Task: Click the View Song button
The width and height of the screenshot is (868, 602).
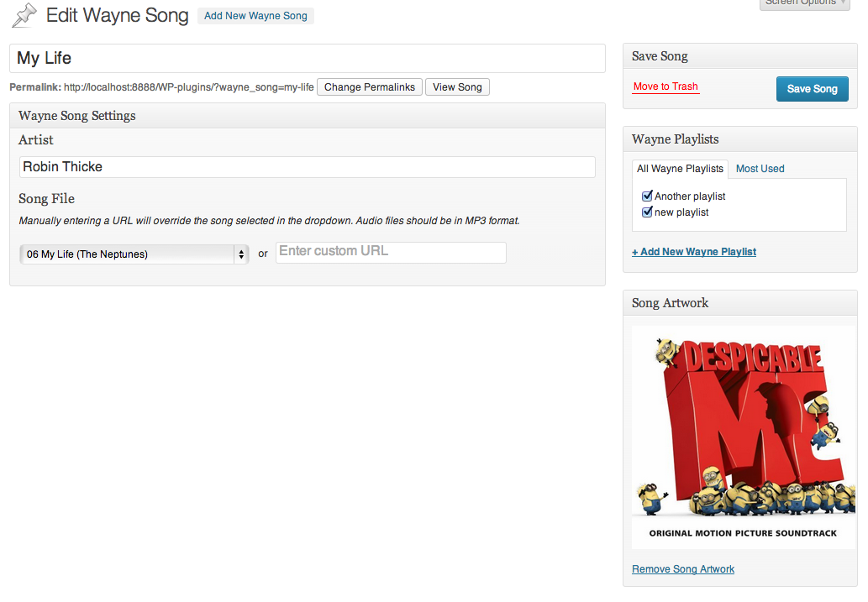Action: 457,87
